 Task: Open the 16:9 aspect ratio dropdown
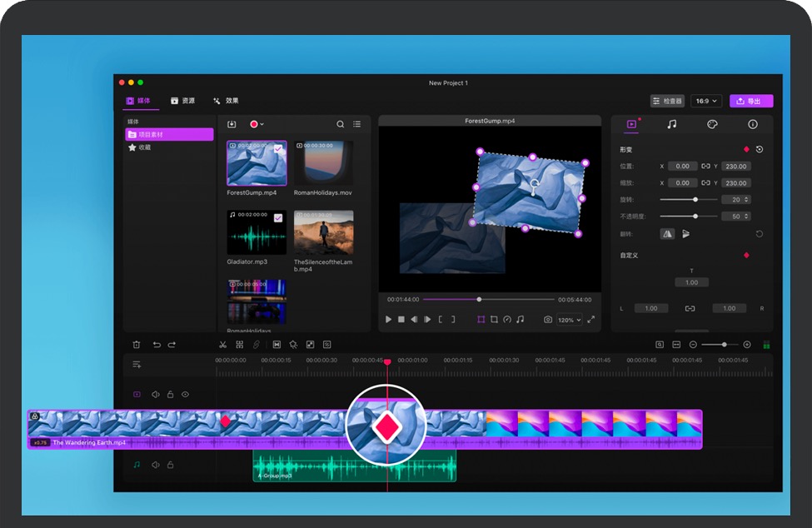click(705, 101)
